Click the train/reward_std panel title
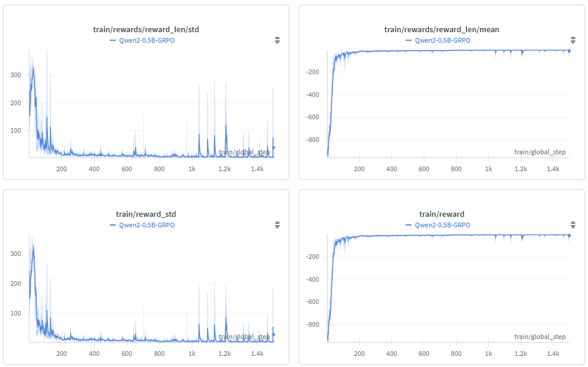588x367 pixels. pyautogui.click(x=143, y=214)
